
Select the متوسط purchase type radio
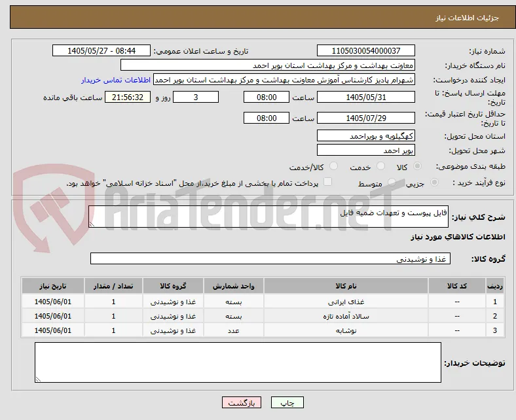click(x=392, y=183)
